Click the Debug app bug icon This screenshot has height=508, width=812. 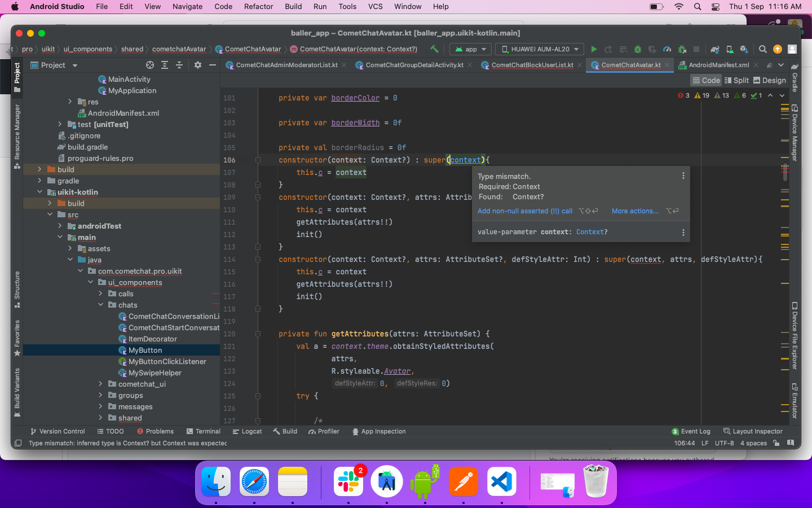(638, 49)
